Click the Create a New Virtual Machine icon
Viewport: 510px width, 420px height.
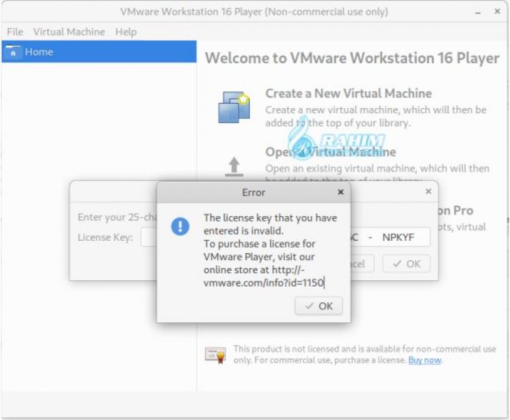(234, 107)
